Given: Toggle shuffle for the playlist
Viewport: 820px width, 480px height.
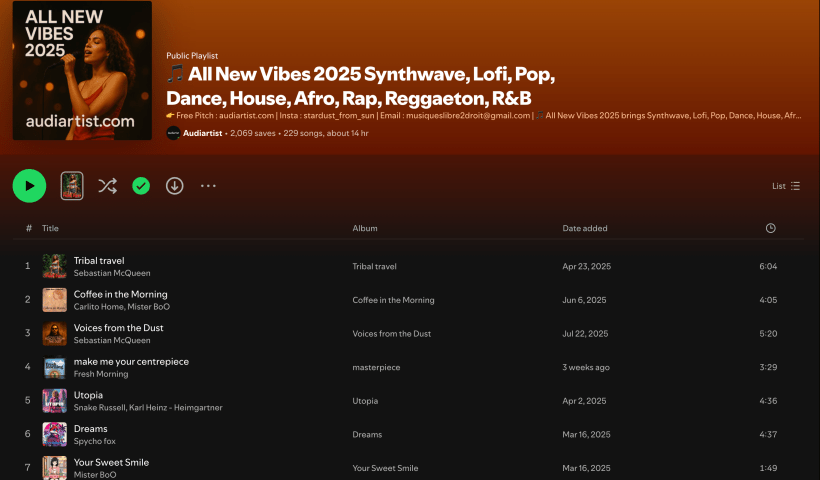Looking at the screenshot, I should click(108, 186).
